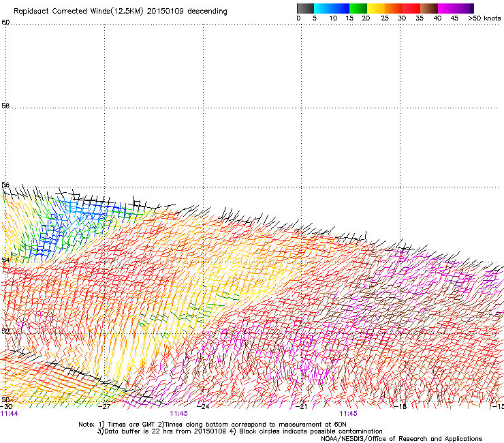Click the longitude label '-21'

[x=301, y=407]
